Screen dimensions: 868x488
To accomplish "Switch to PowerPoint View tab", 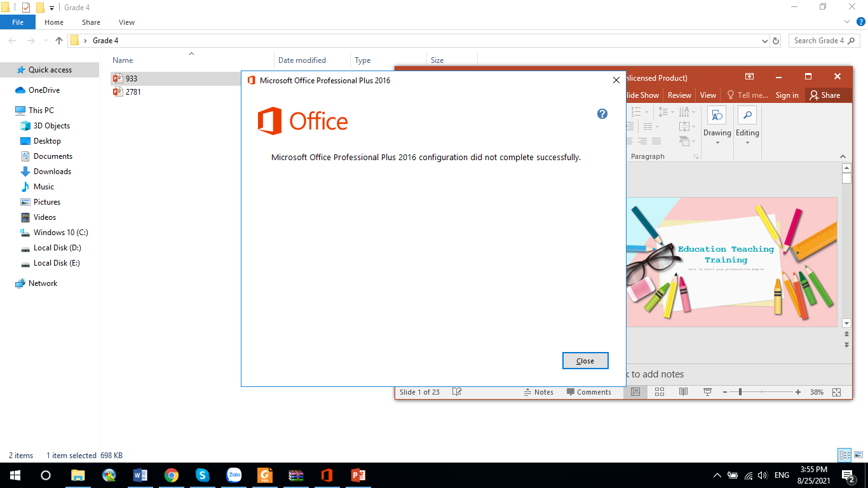I will tap(708, 95).
